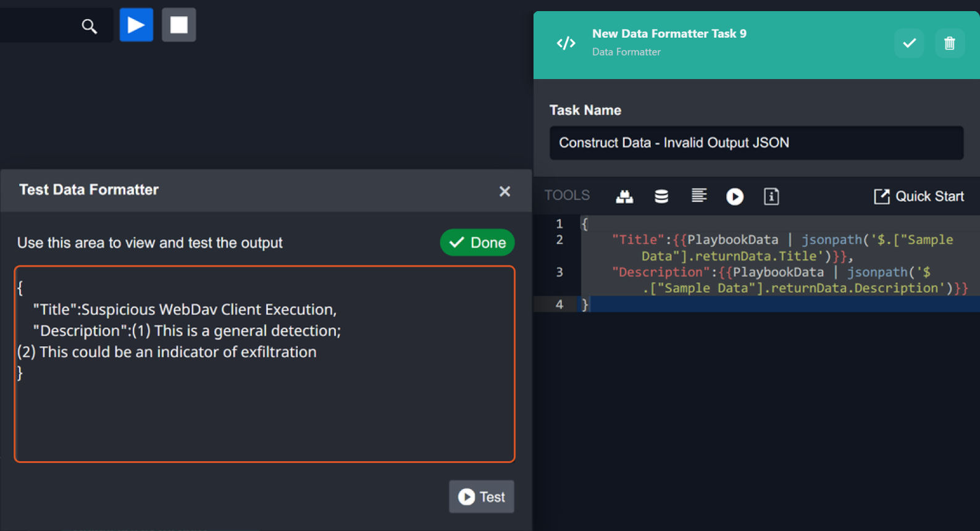The image size is (980, 531).
Task: Click the text-lines format icon in TOOLS
Action: 698,196
